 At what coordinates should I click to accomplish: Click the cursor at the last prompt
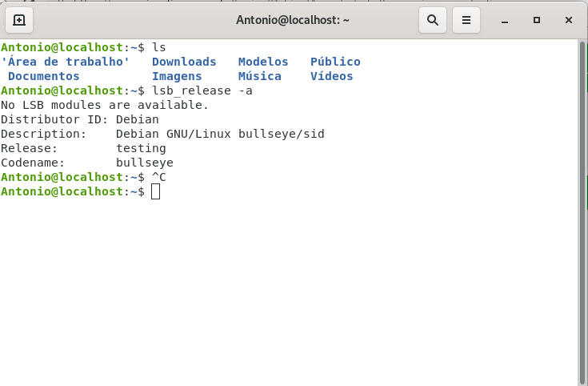coord(156,191)
